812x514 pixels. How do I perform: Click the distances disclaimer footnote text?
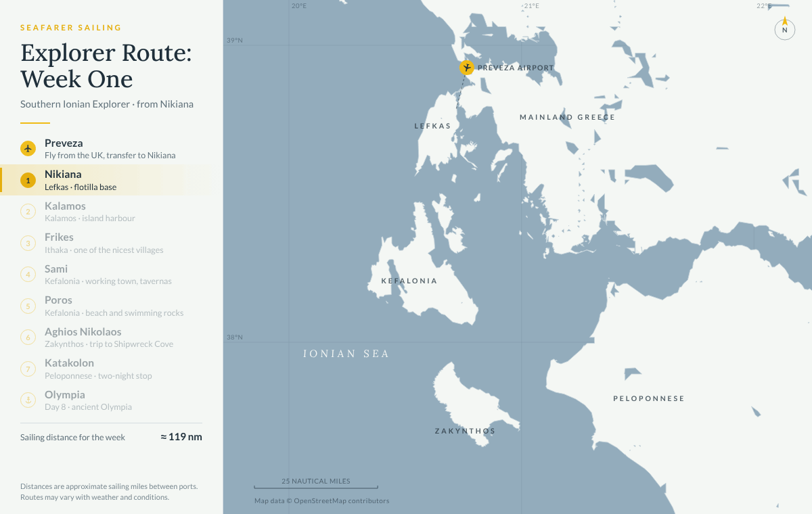[109, 492]
